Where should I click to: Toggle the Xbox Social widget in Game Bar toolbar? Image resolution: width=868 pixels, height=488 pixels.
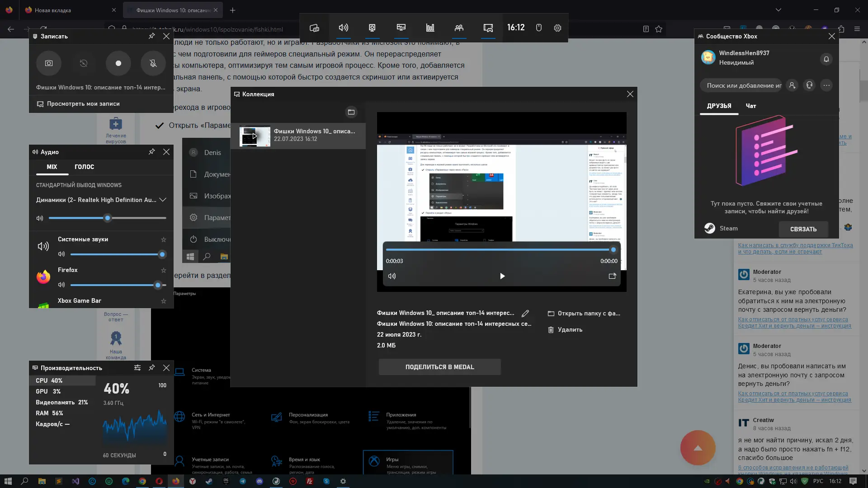pos(459,28)
